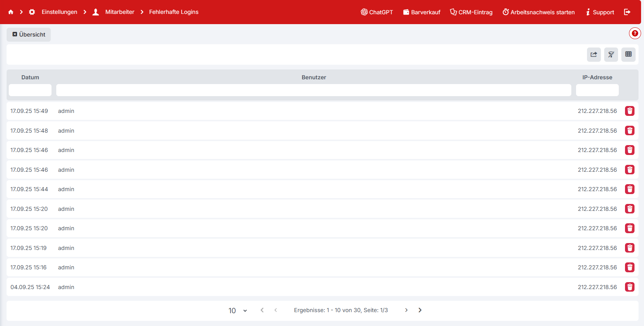644x326 pixels.
Task: Navigate to Mitarbeiter in breadcrumb
Action: pyautogui.click(x=119, y=12)
